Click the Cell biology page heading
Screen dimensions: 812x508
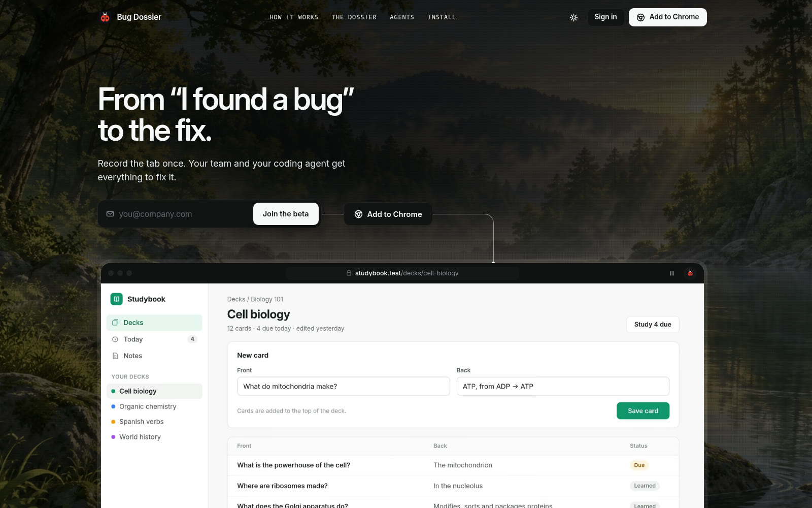pos(258,314)
